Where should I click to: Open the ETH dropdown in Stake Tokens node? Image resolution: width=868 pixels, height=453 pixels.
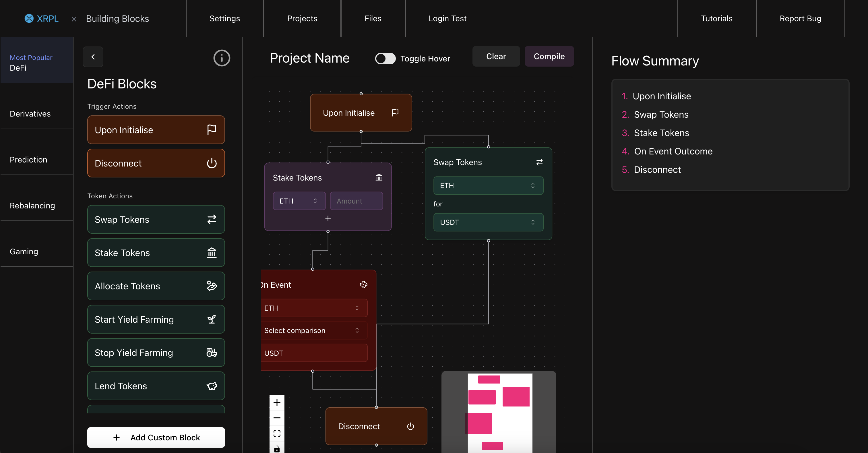point(299,201)
